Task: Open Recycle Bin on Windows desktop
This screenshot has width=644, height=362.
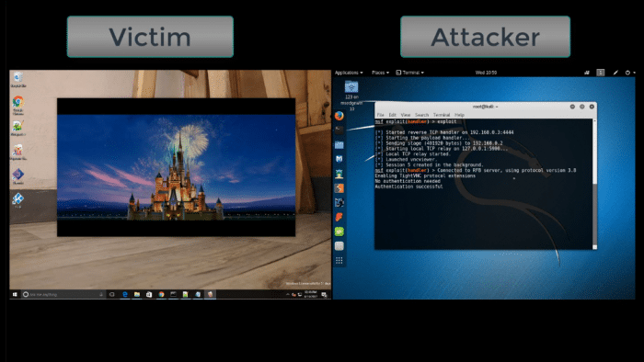Action: click(18, 80)
